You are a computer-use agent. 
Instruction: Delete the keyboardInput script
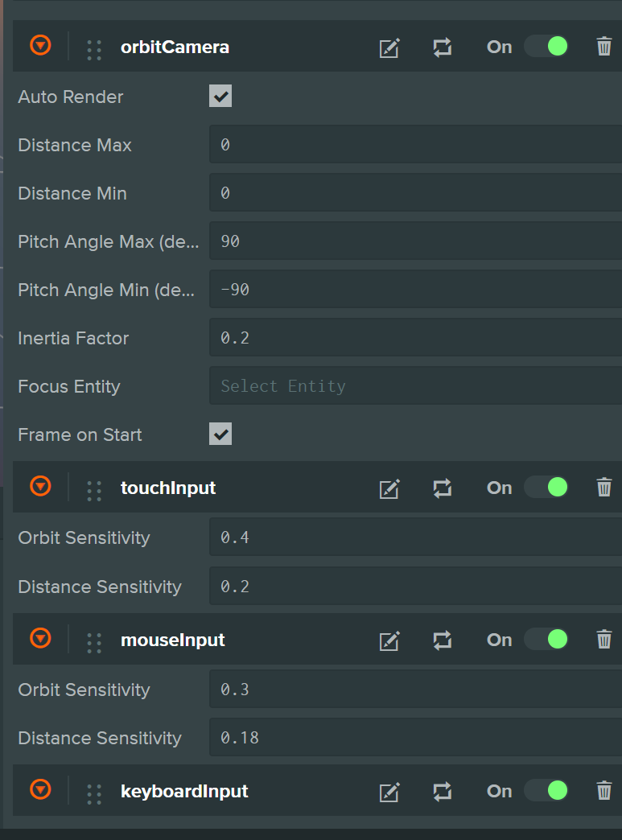point(604,791)
